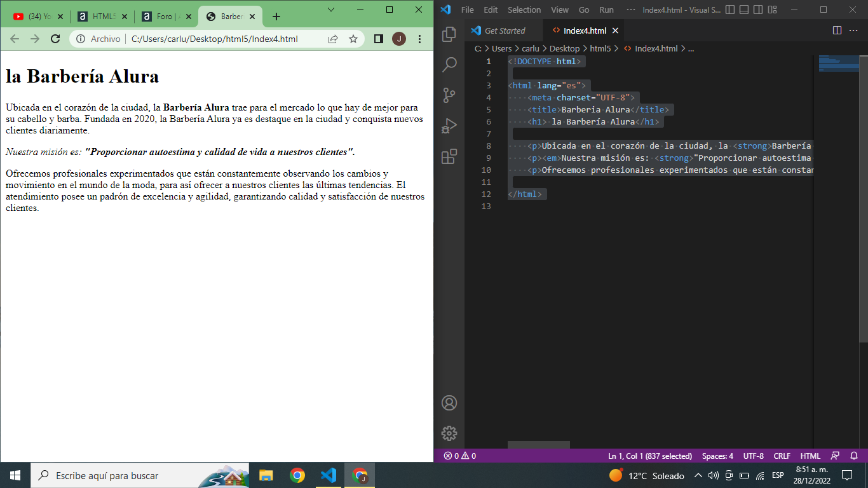The image size is (868, 488).
Task: Open the Edit menu in VS Code
Action: [491, 10]
